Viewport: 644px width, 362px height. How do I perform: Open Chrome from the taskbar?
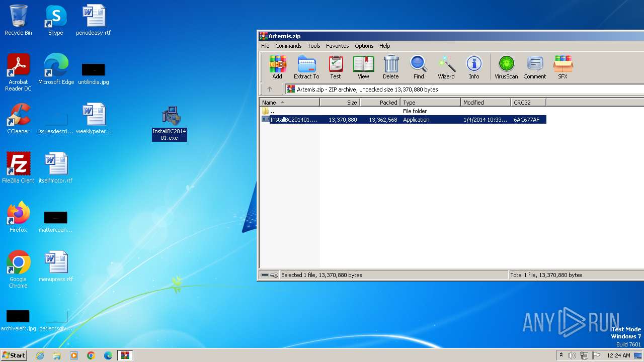click(x=91, y=355)
